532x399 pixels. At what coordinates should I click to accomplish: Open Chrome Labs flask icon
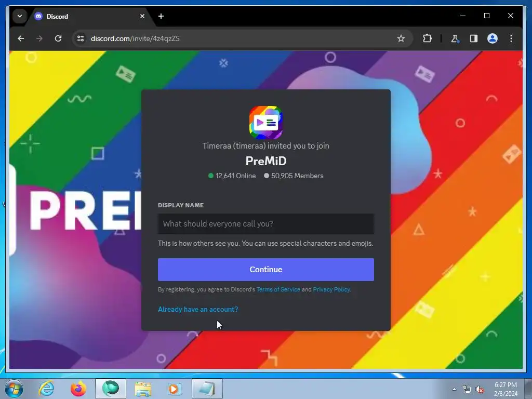(455, 38)
